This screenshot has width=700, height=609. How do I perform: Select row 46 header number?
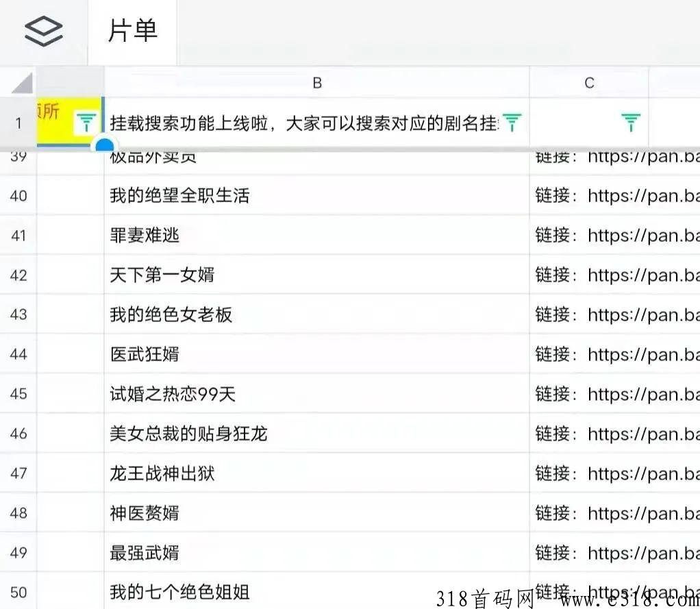(18, 434)
